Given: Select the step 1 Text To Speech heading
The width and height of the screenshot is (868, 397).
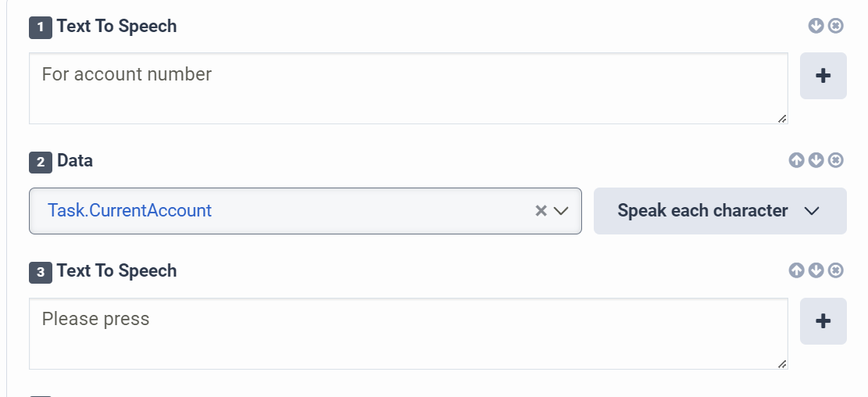Looking at the screenshot, I should click(116, 26).
